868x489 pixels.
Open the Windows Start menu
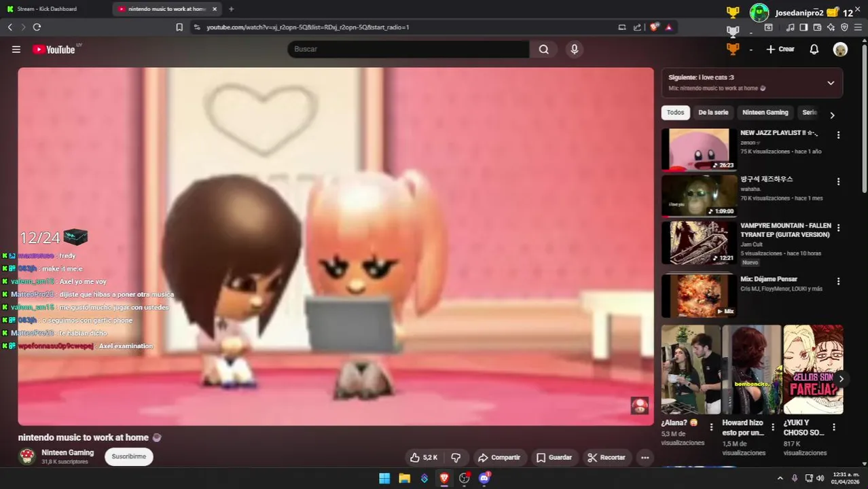(384, 478)
